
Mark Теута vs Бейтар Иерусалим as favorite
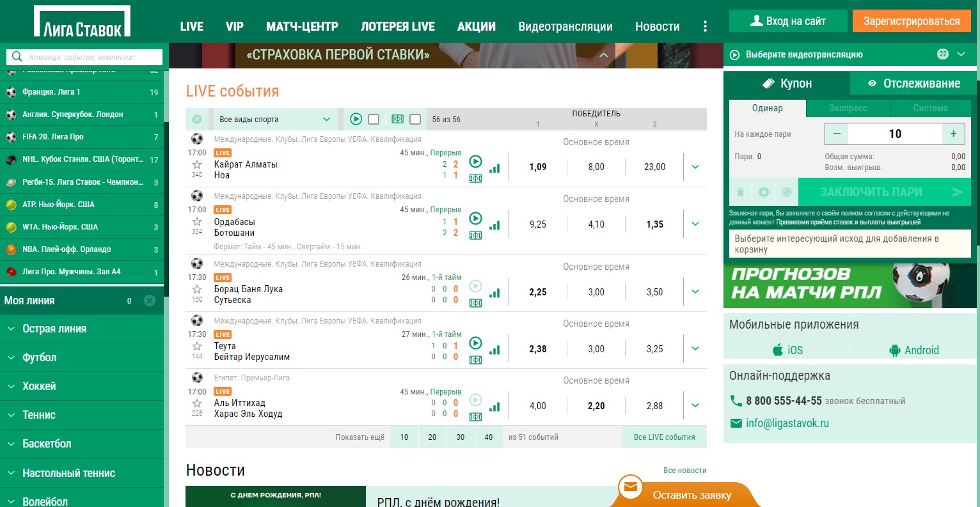click(197, 346)
